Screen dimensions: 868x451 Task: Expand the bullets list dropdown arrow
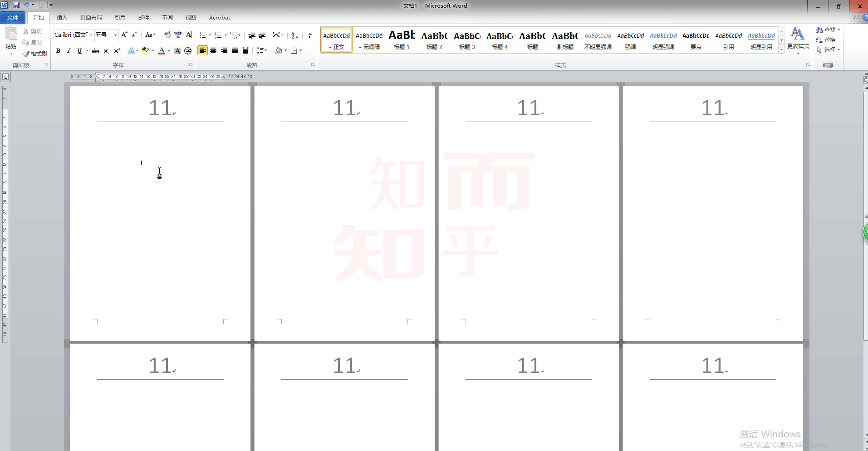point(210,35)
